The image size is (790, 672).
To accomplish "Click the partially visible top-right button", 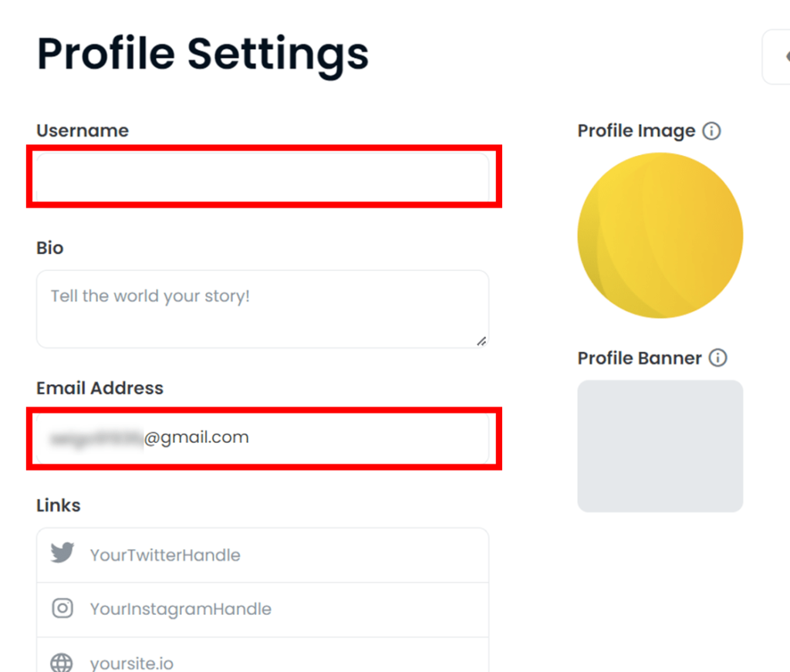I will pos(776,56).
